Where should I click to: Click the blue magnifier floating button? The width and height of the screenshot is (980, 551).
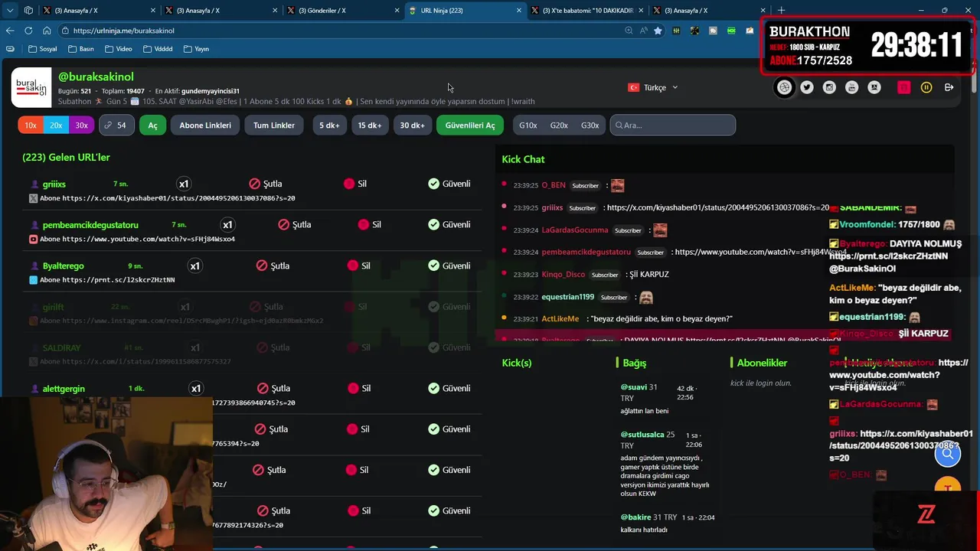(948, 454)
